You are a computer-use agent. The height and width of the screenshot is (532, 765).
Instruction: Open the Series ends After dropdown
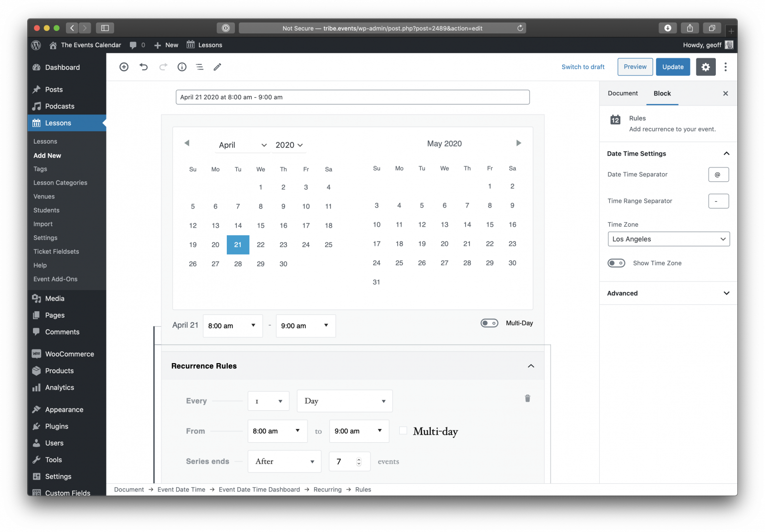click(x=284, y=461)
